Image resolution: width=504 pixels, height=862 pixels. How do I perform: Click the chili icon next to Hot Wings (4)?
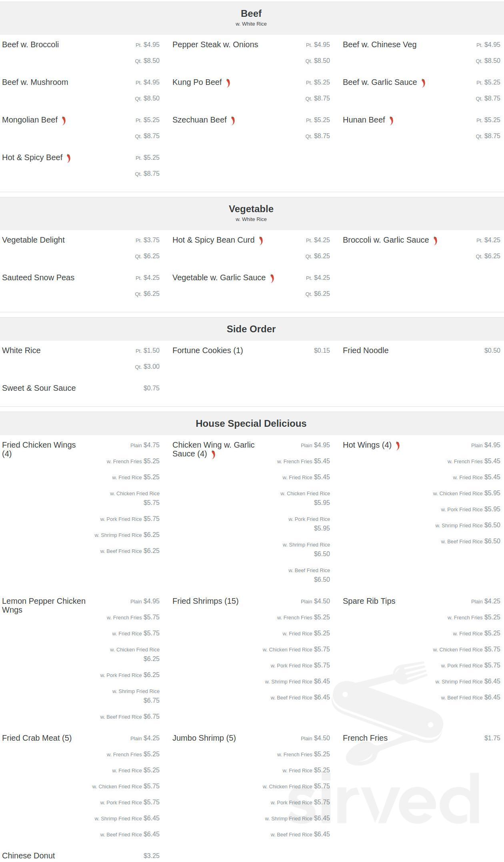398,446
